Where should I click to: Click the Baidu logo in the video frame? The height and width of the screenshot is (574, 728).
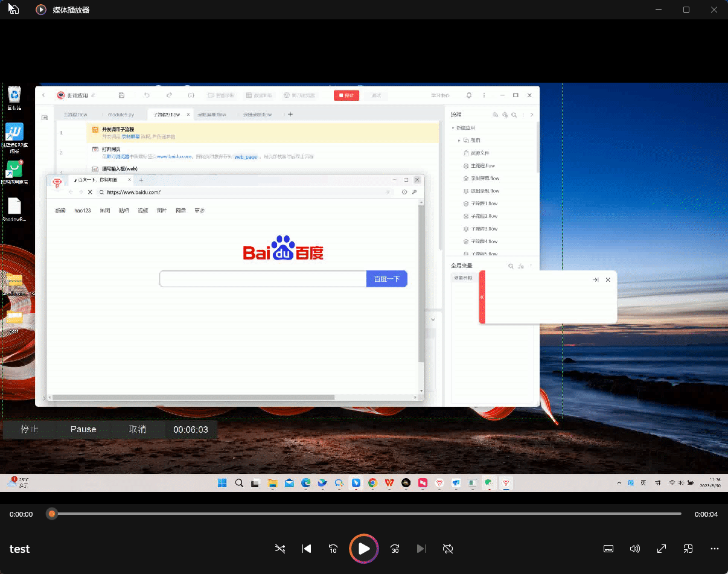(283, 248)
